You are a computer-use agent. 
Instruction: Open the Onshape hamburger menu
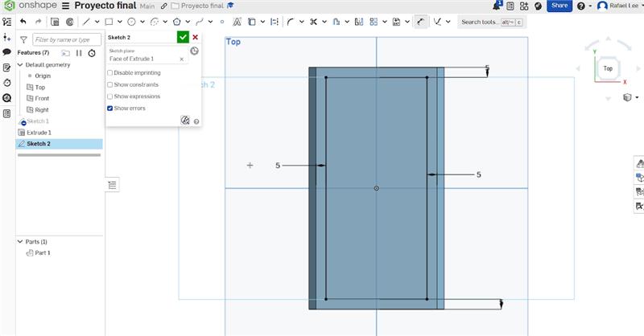pos(65,6)
